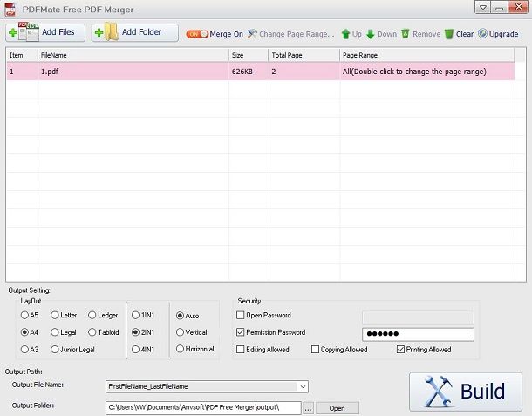532x416 pixels.
Task: Enable the Editing Allowed checkbox
Action: [x=240, y=349]
